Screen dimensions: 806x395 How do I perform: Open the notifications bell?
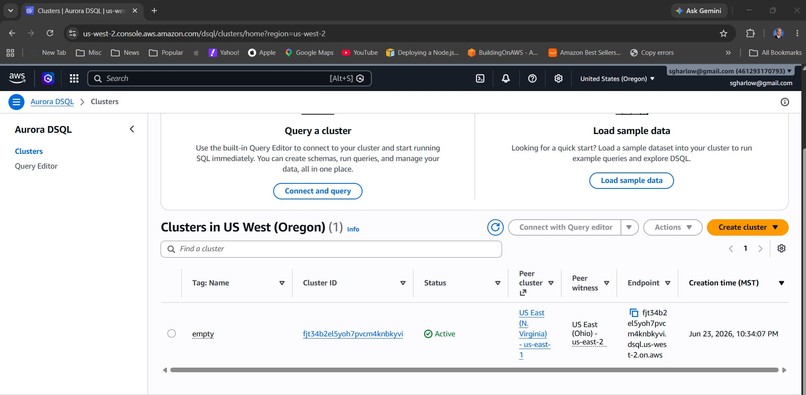[x=506, y=78]
